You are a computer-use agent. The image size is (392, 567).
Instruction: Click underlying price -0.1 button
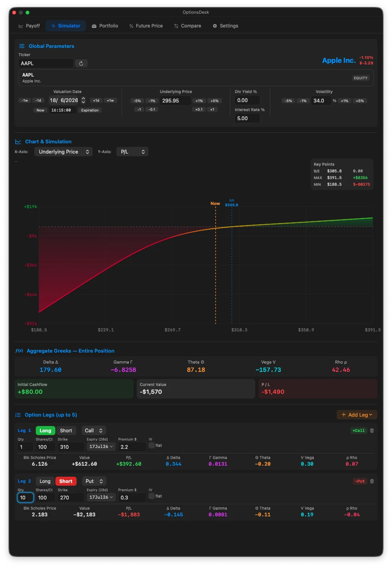click(x=152, y=110)
